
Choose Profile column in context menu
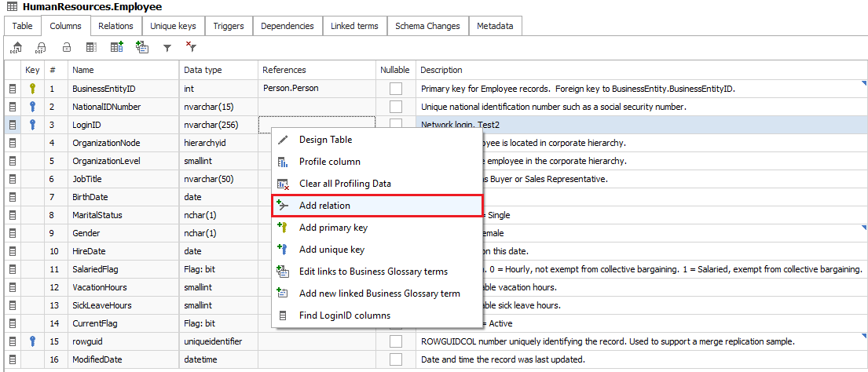(329, 162)
